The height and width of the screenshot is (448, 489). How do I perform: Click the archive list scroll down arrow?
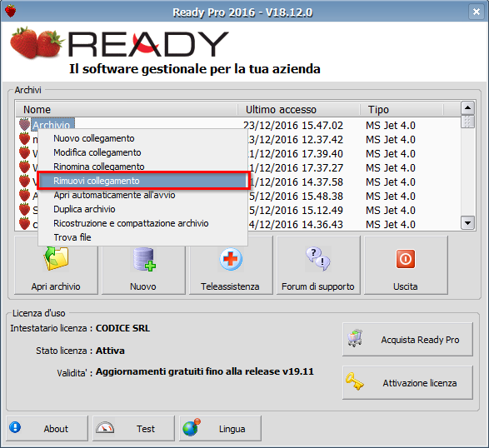tap(467, 222)
